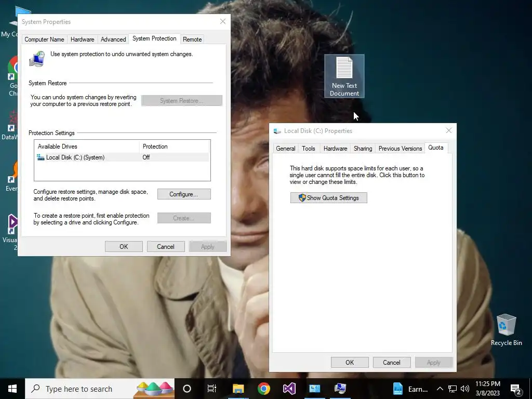The image size is (532, 399).
Task: Select the New Text Document desktop icon
Action: [x=344, y=76]
